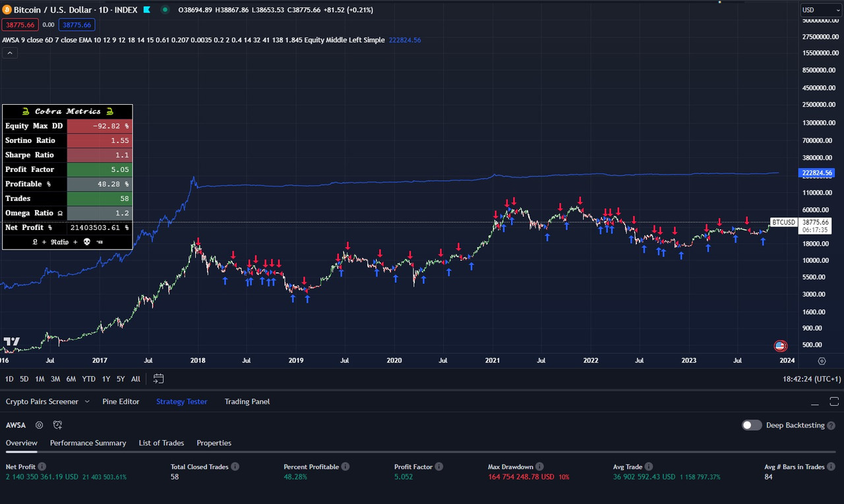844x504 pixels.
Task: Select the Max Drawdown value 164 754 248.78 USD
Action: [522, 476]
